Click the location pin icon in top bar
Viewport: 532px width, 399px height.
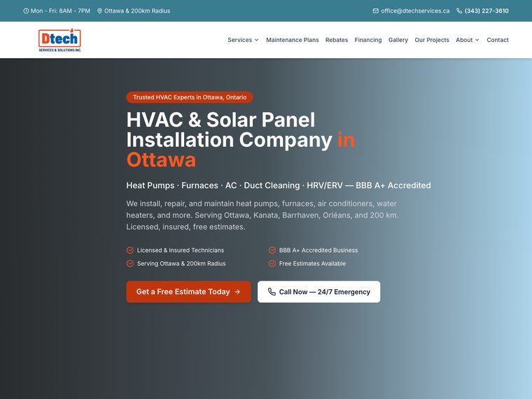[x=99, y=11]
